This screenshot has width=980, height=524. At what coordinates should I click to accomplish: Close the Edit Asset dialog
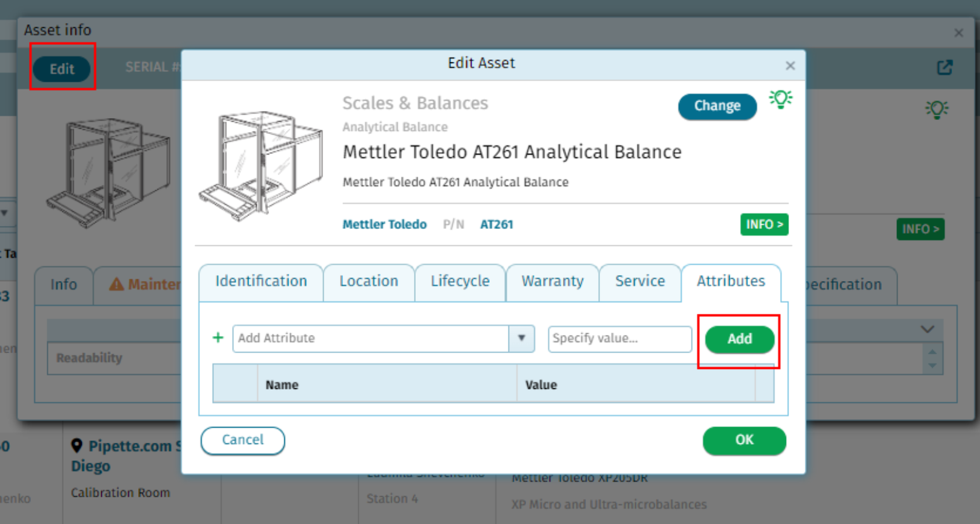pyautogui.click(x=790, y=65)
